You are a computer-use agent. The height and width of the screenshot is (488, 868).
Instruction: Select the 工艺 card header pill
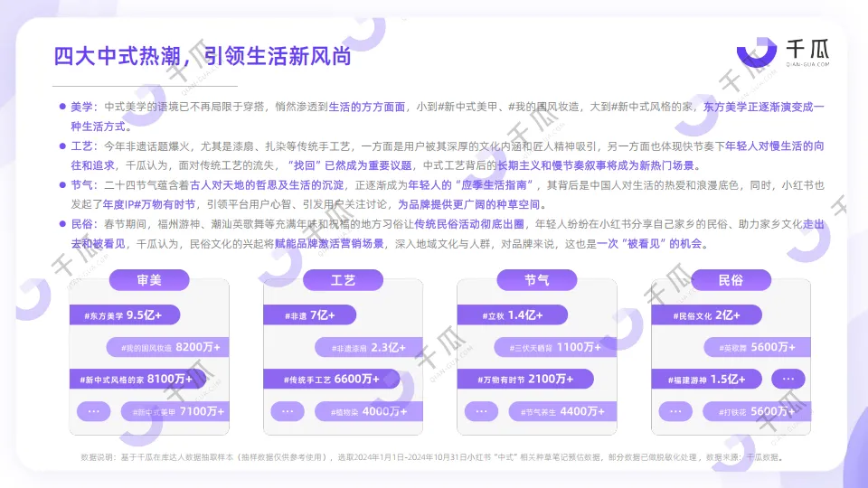point(343,280)
